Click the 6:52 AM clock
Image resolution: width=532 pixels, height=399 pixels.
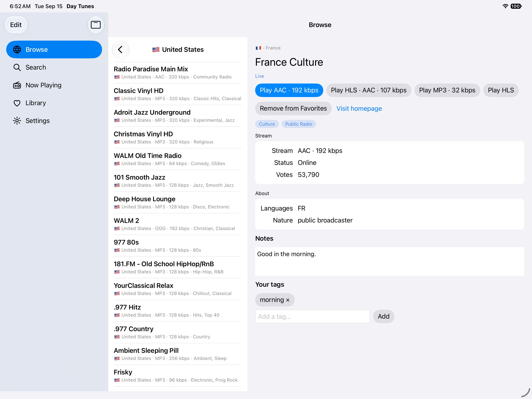pyautogui.click(x=20, y=6)
